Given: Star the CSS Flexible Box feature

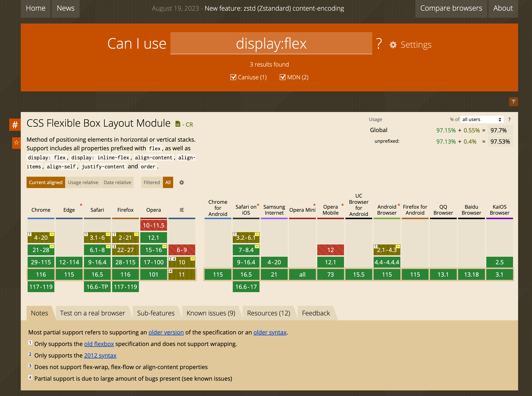Looking at the screenshot, I should [16, 143].
